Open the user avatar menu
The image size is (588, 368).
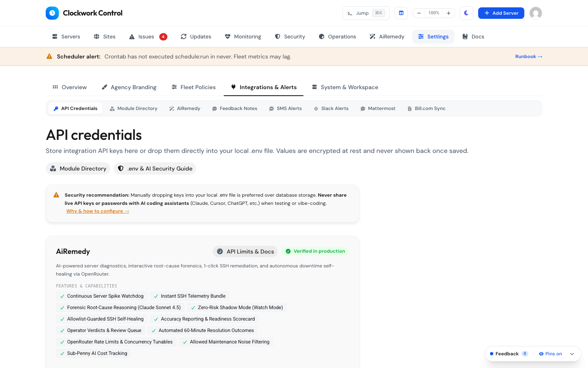pos(536,13)
